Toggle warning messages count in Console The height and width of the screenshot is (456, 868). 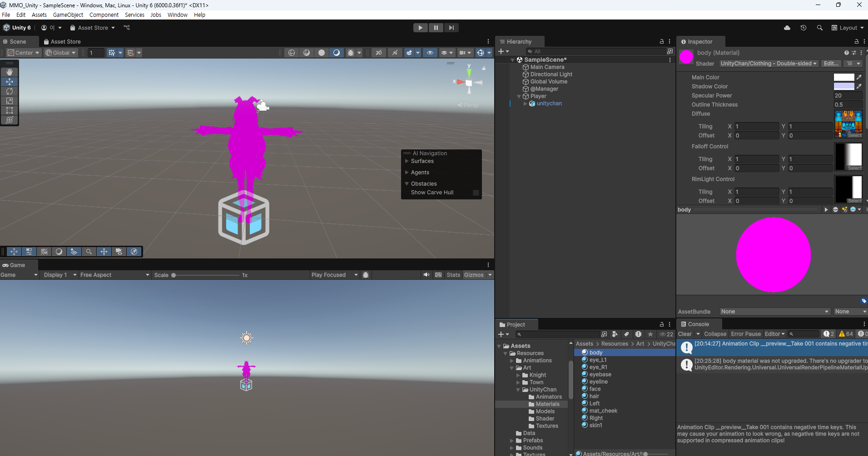[845, 334]
